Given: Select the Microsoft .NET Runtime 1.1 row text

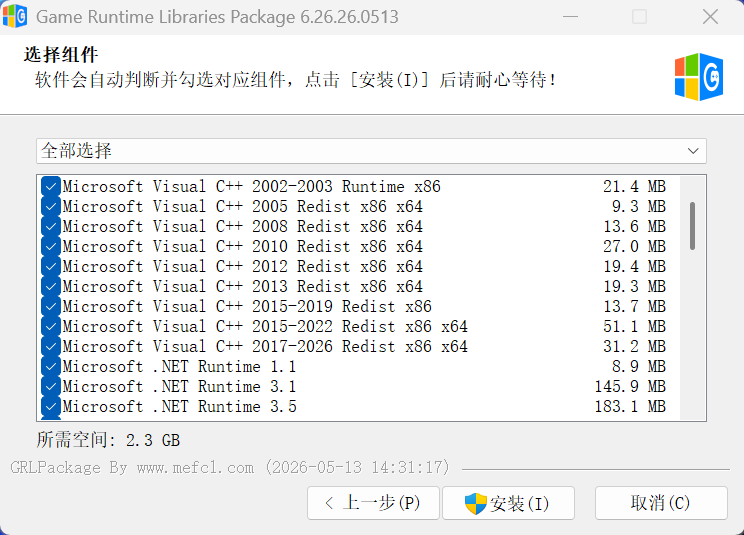Looking at the screenshot, I should click(179, 367).
